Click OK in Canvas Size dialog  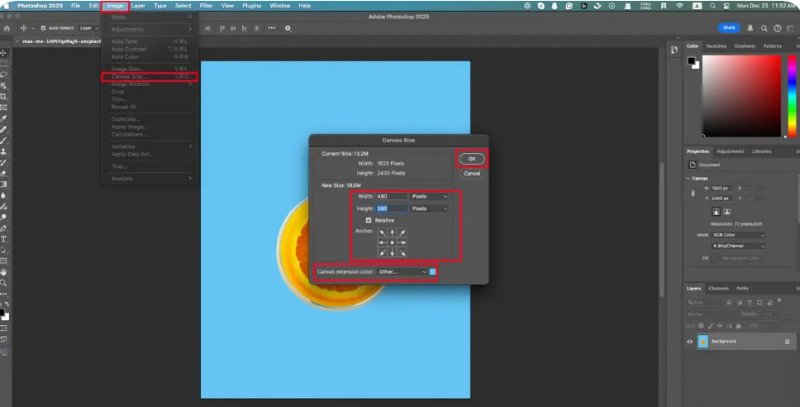click(471, 159)
